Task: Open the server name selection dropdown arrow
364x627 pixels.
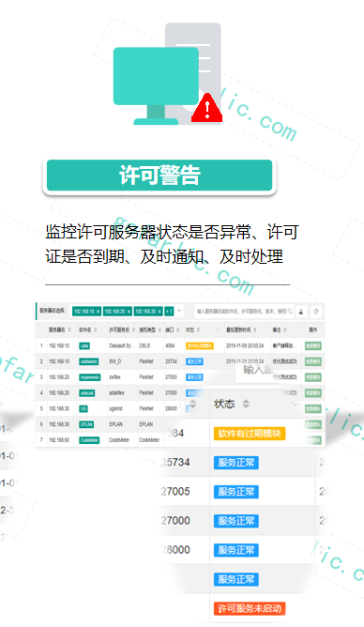Action: 179,311
